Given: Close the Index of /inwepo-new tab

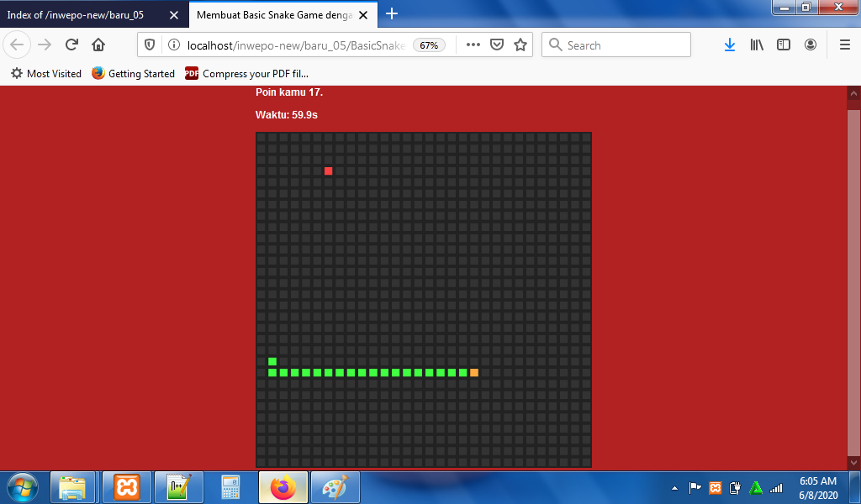Looking at the screenshot, I should 174,15.
